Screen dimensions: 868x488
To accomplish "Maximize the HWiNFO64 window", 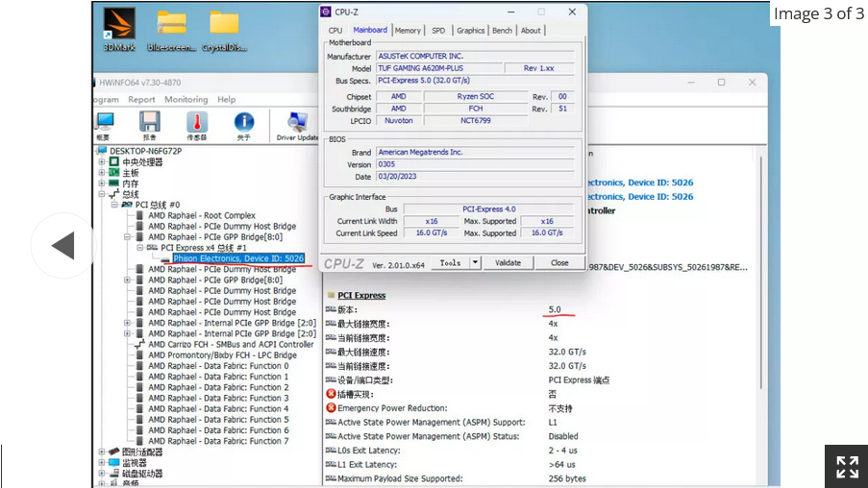I will [721, 83].
